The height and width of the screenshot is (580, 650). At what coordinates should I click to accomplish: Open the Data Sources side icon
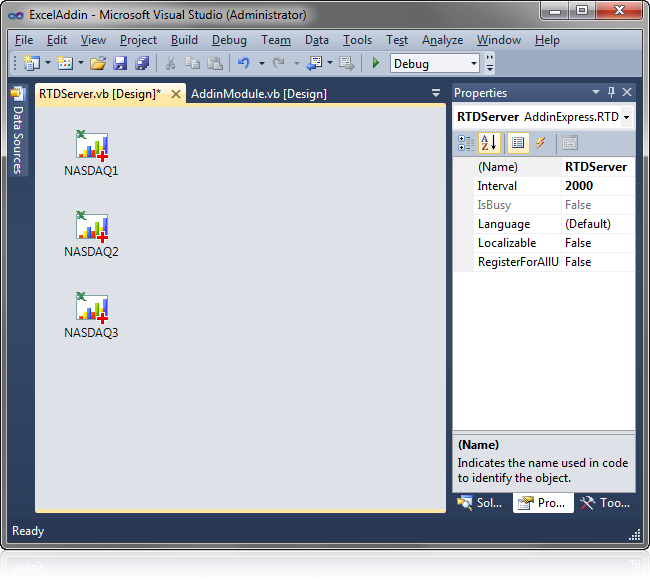(17, 94)
